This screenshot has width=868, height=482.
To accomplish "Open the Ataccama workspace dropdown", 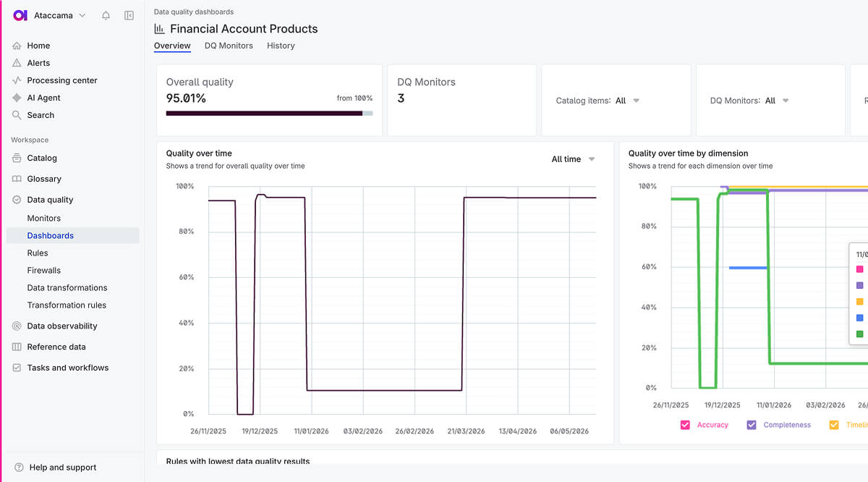I will [x=60, y=15].
